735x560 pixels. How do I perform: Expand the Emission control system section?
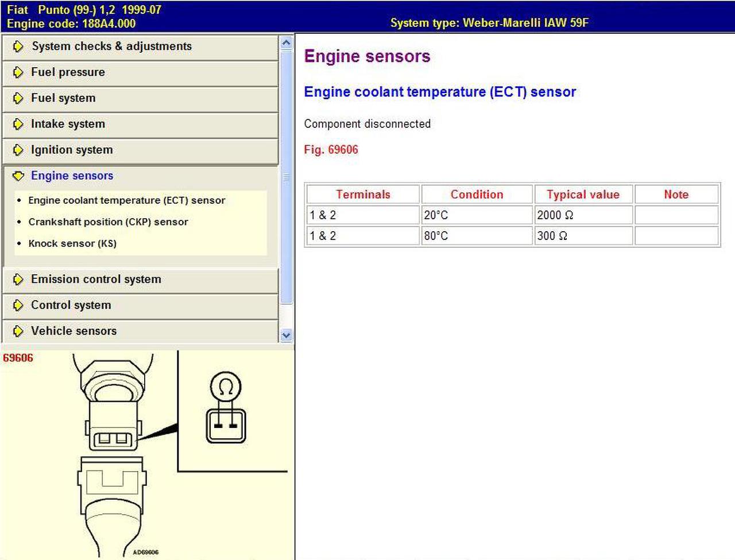coord(140,279)
